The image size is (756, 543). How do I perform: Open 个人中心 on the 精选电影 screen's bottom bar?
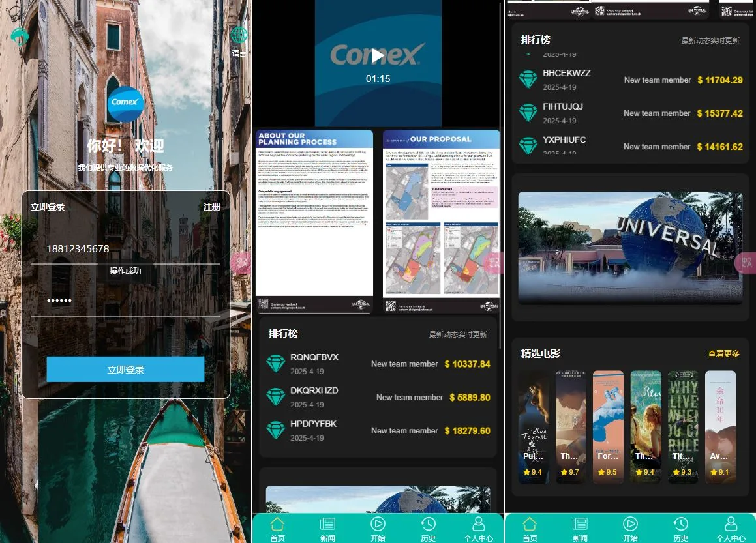pos(731,529)
